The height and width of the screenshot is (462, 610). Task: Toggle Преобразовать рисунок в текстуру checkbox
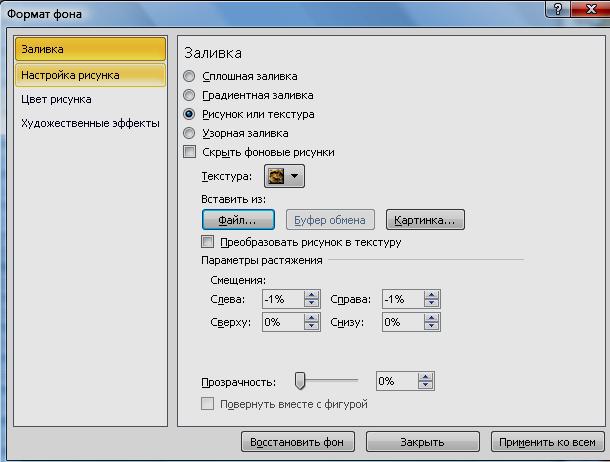tap(207, 242)
